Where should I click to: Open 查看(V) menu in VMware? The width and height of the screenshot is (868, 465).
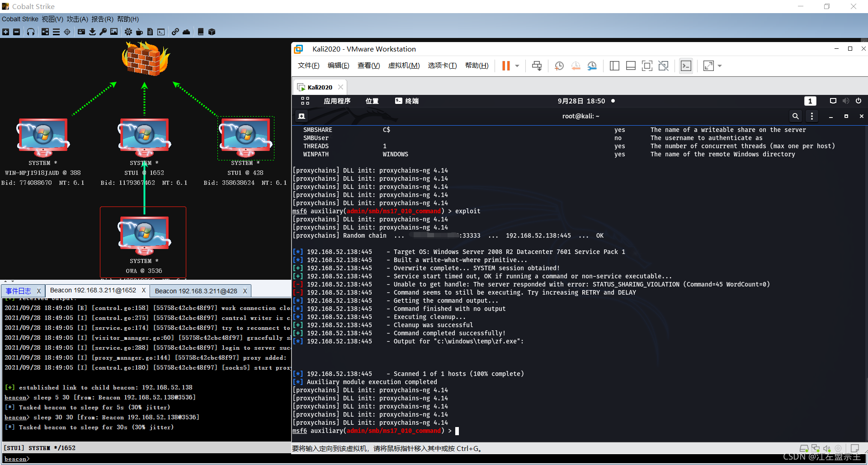coord(368,66)
